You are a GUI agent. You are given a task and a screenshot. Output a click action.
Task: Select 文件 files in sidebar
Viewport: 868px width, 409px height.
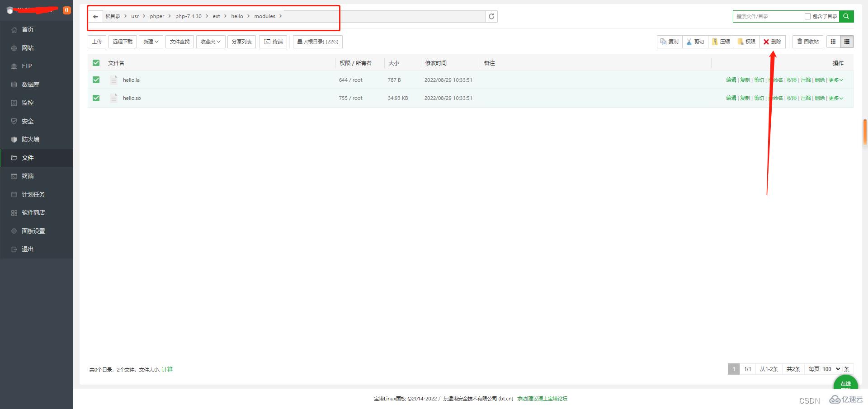(x=37, y=158)
